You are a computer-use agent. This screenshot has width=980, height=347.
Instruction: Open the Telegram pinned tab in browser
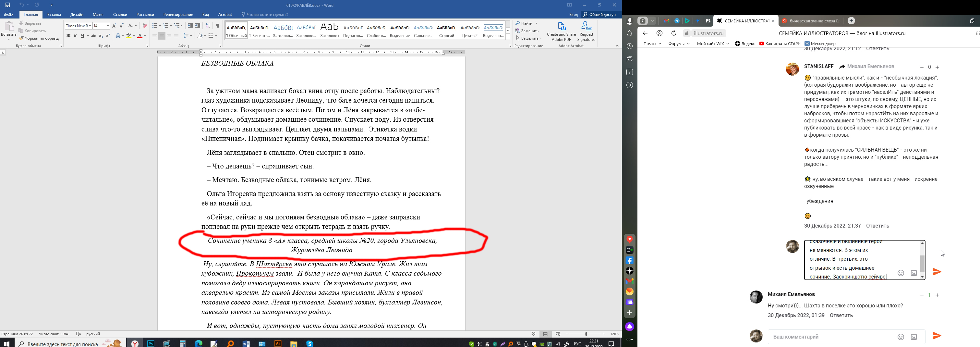pos(677,21)
